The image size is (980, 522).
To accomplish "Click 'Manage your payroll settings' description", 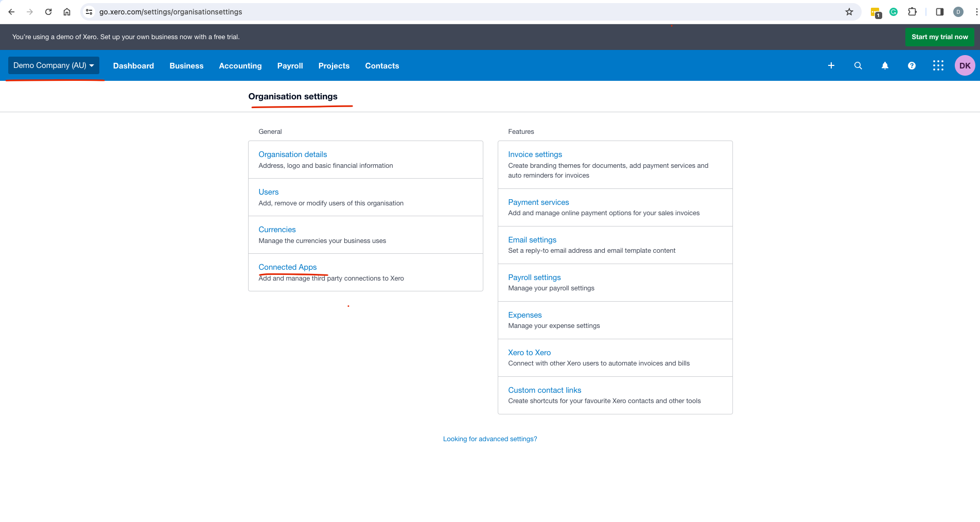I will click(551, 288).
